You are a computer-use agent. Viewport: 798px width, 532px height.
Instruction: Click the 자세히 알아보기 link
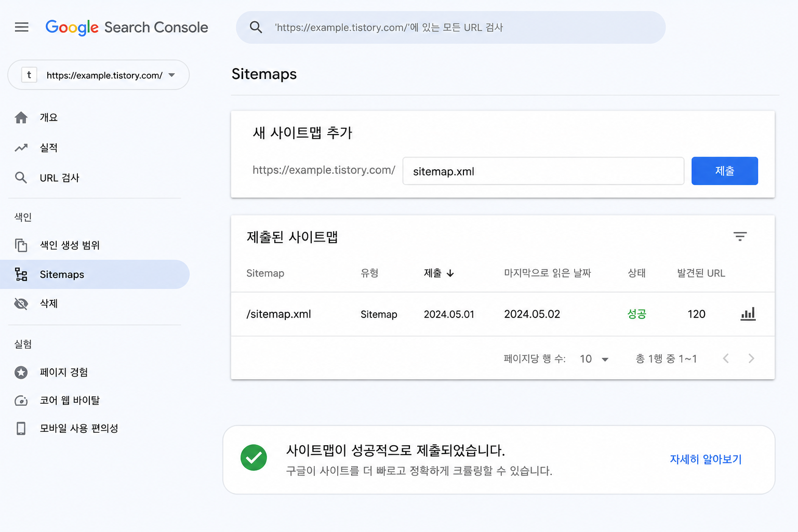click(x=706, y=459)
